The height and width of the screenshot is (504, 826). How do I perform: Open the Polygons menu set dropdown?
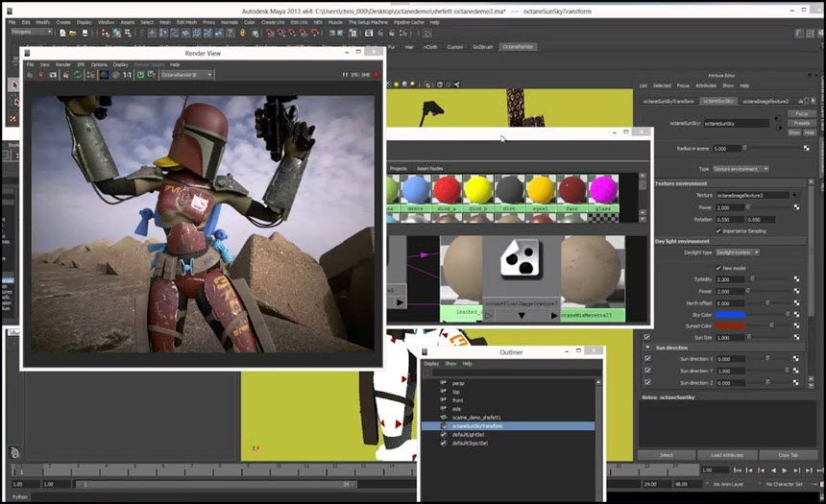coord(32,32)
